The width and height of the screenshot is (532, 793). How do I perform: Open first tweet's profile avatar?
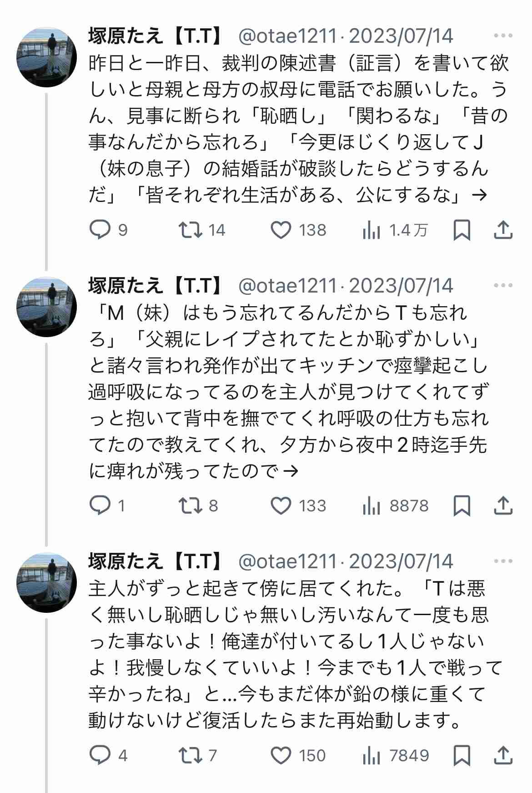(46, 57)
